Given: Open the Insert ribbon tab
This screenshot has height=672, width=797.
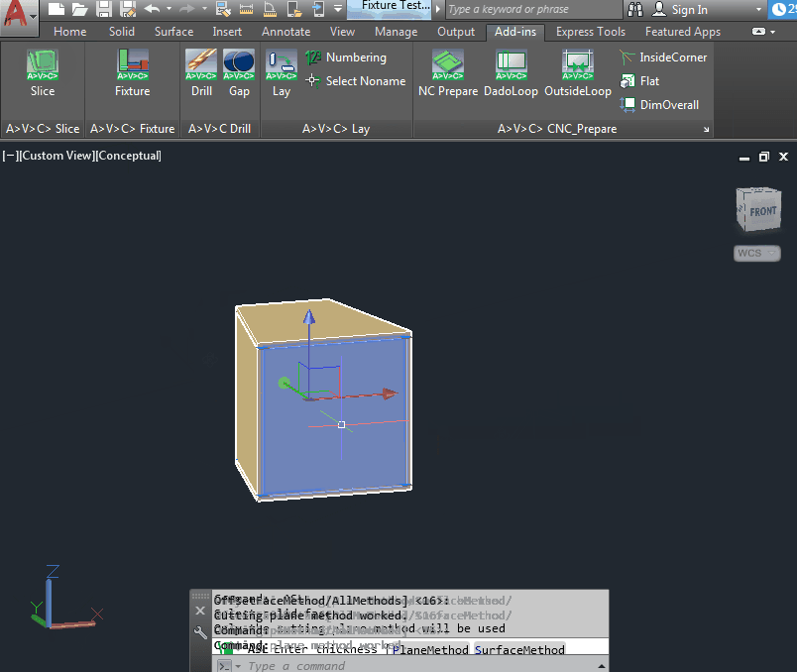Looking at the screenshot, I should click(227, 32).
